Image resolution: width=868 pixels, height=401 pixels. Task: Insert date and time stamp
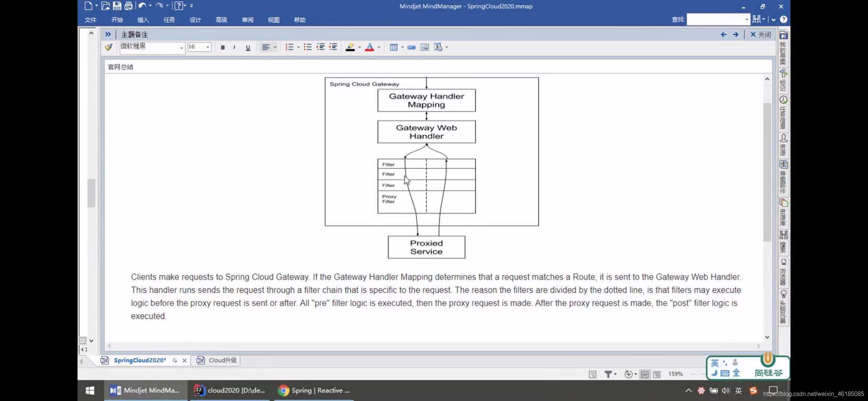click(438, 47)
